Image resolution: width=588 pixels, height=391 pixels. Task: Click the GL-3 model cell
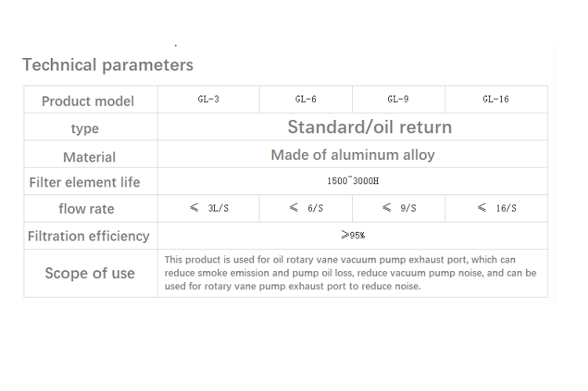tap(209, 100)
